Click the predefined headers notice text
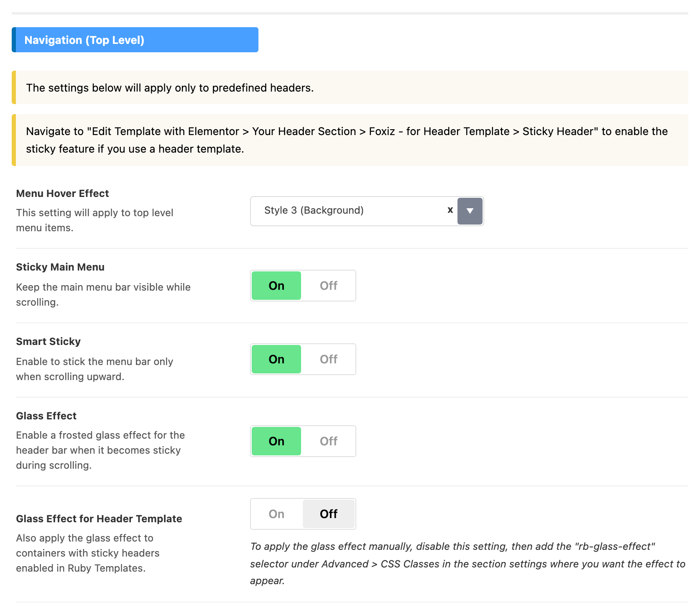 click(170, 88)
